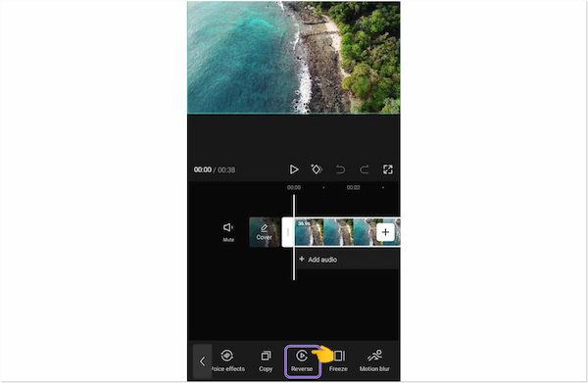Grab the clip's left trim handle

[x=288, y=232]
